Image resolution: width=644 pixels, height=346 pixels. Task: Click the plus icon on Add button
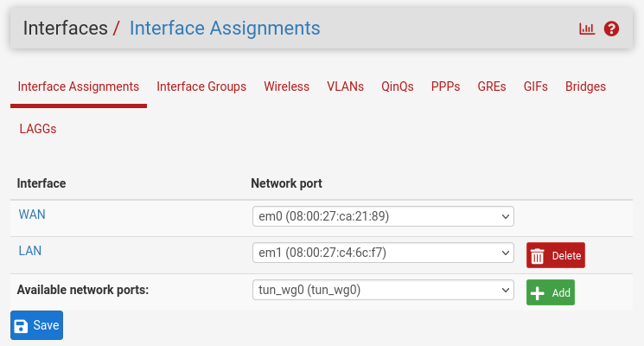click(x=537, y=293)
